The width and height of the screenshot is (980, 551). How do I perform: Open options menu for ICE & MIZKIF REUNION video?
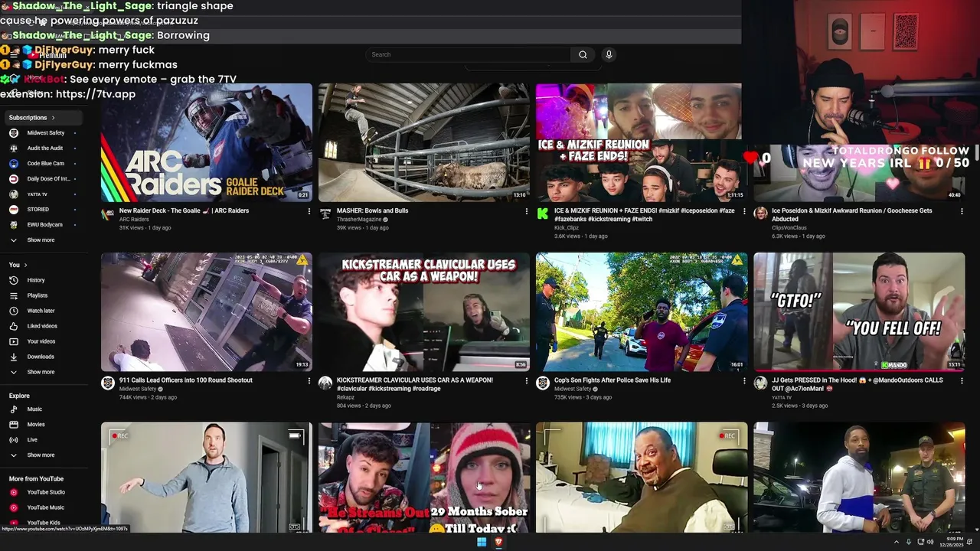tap(744, 211)
